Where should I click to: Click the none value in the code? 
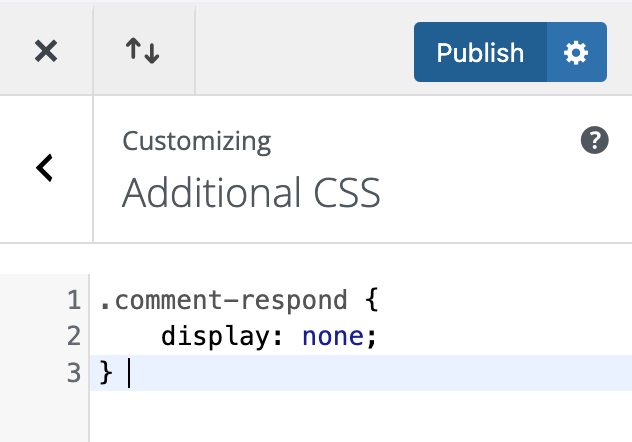coord(332,336)
